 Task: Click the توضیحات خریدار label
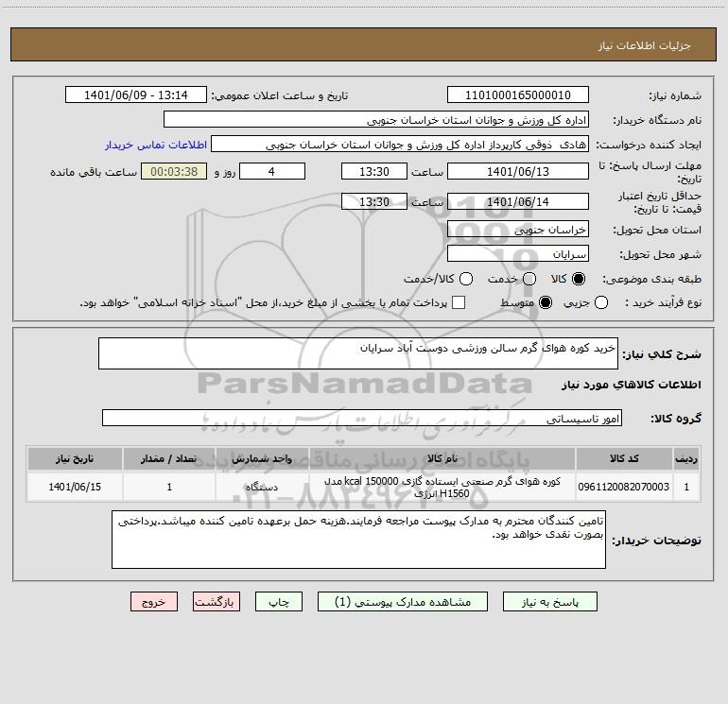click(656, 541)
